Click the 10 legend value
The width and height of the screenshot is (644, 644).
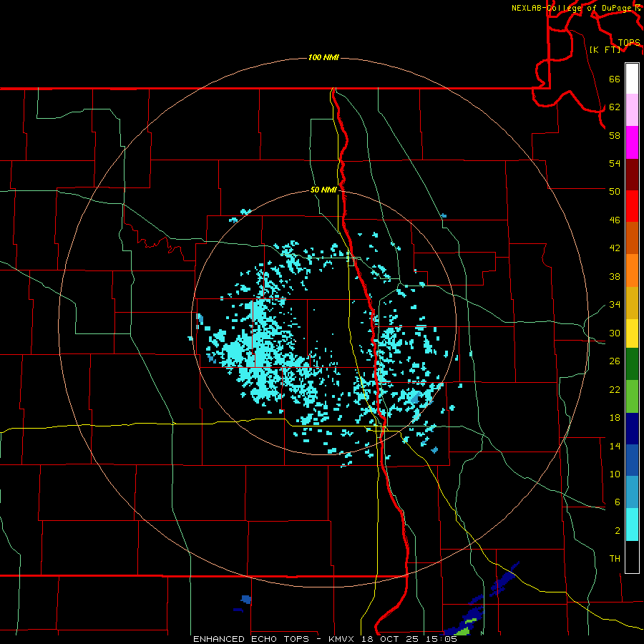[x=615, y=474]
